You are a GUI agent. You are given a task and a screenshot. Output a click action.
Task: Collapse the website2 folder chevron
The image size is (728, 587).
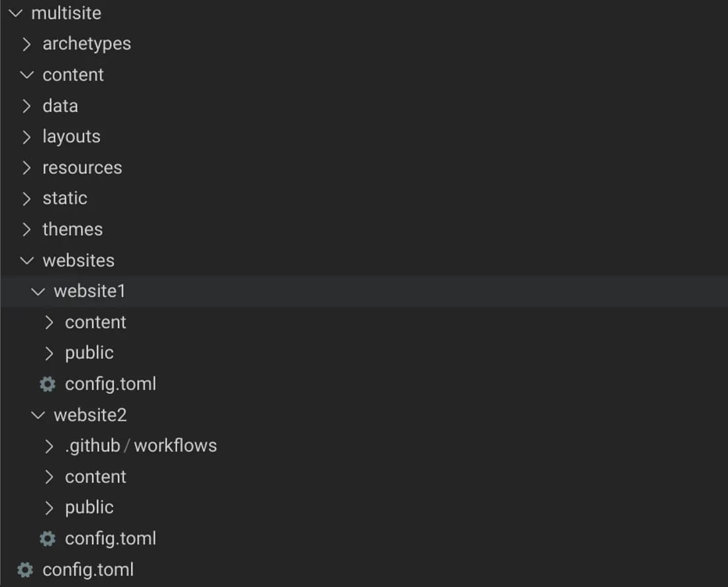[38, 415]
